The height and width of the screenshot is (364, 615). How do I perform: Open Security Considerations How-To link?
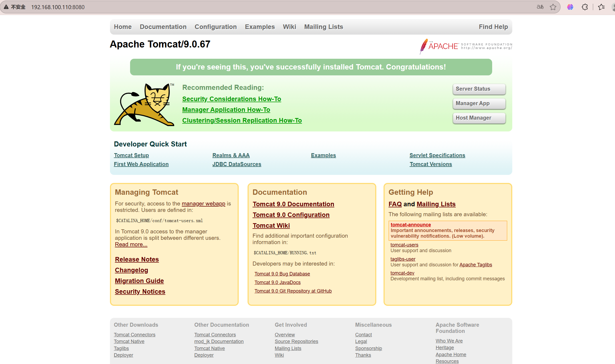pyautogui.click(x=231, y=99)
